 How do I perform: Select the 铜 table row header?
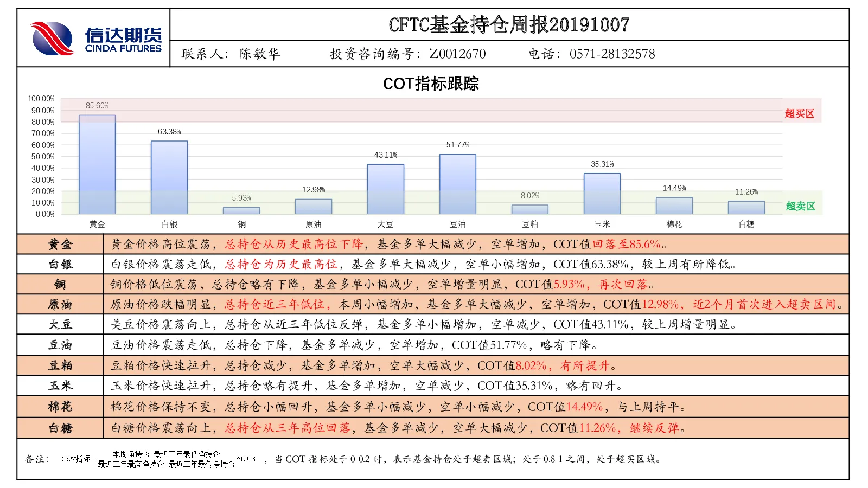click(x=60, y=284)
